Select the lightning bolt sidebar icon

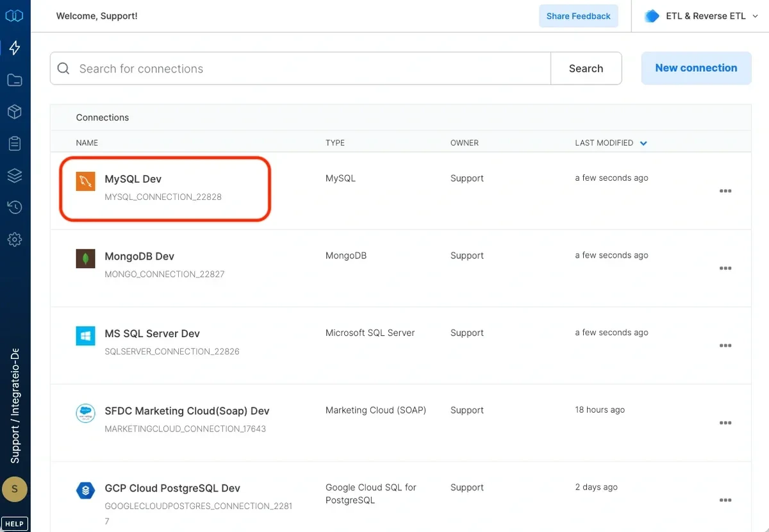click(x=14, y=47)
